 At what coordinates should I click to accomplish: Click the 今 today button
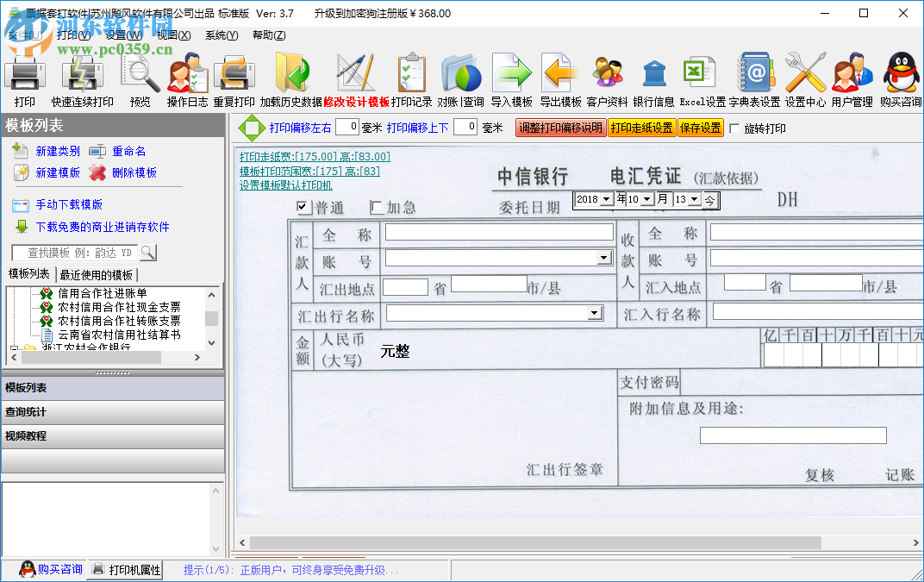click(x=709, y=200)
